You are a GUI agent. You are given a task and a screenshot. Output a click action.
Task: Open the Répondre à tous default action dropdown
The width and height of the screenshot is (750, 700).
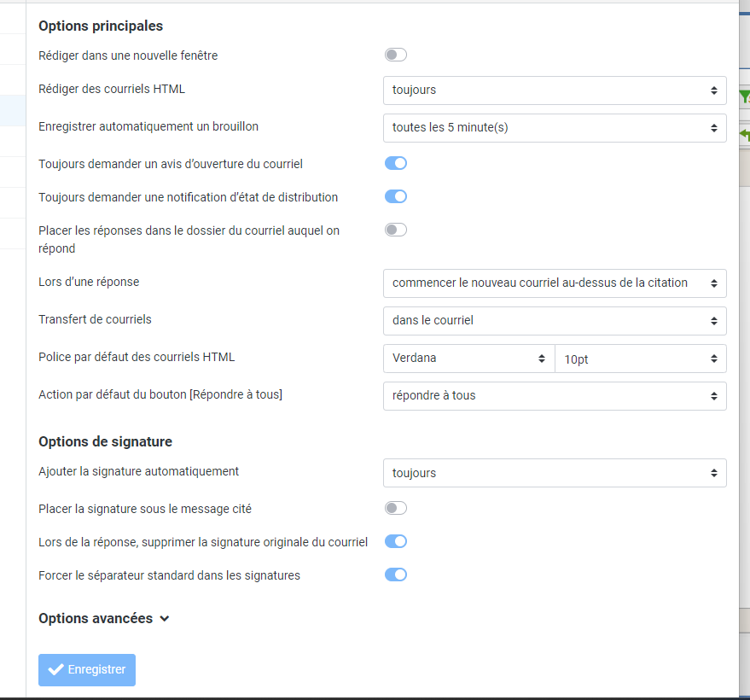tap(555, 396)
